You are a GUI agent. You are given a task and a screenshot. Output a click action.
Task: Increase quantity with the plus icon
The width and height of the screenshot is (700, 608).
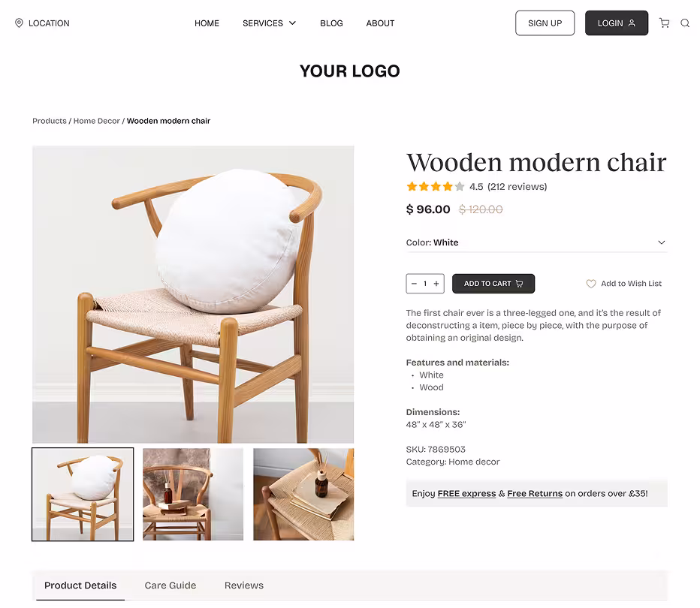[x=436, y=284]
